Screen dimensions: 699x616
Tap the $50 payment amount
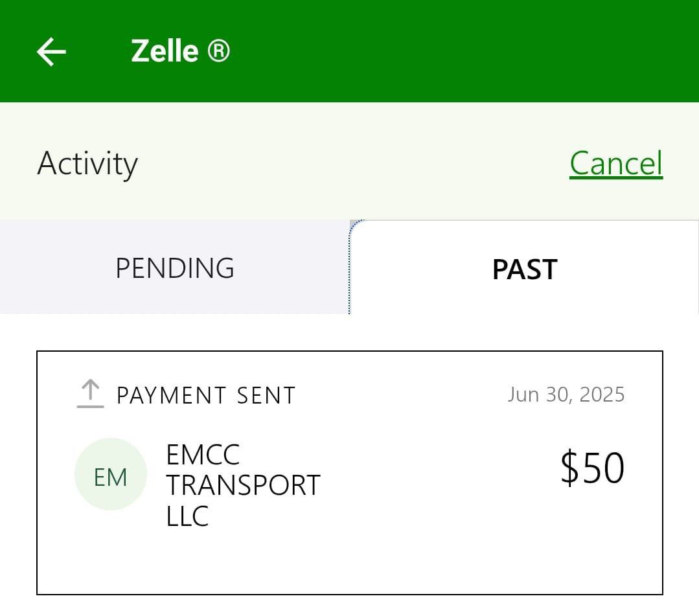coord(592,468)
